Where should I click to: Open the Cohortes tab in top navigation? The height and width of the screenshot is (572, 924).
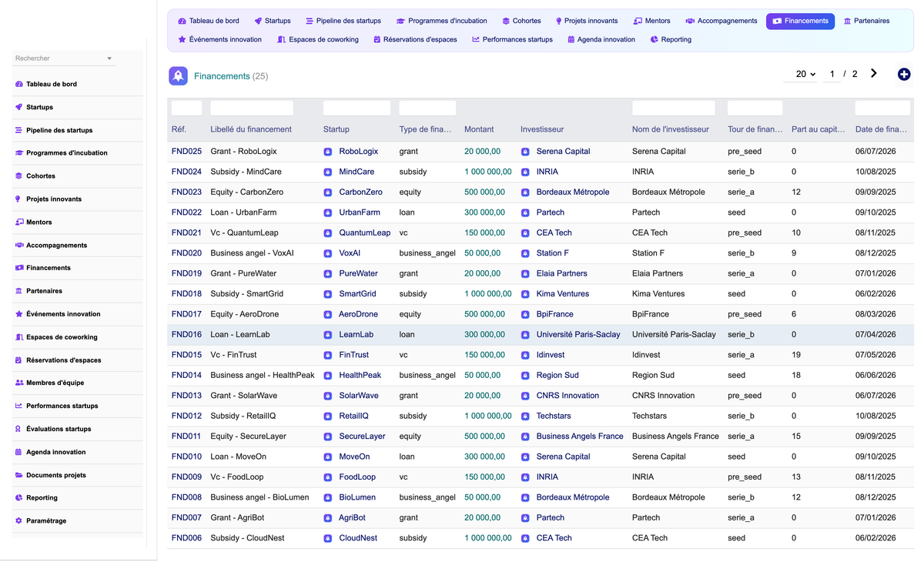(521, 21)
